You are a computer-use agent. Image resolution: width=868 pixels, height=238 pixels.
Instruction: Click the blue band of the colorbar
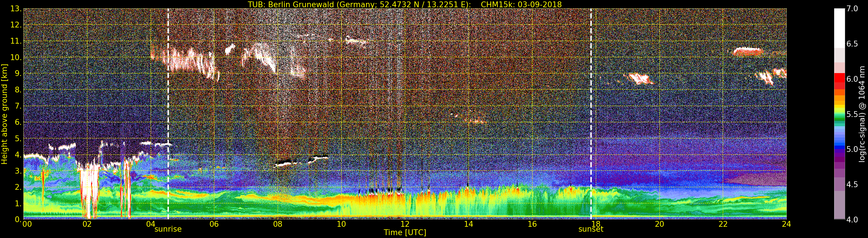coord(839,147)
